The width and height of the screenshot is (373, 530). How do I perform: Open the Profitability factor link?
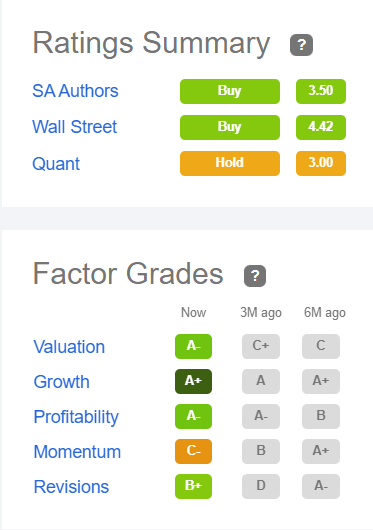76,417
